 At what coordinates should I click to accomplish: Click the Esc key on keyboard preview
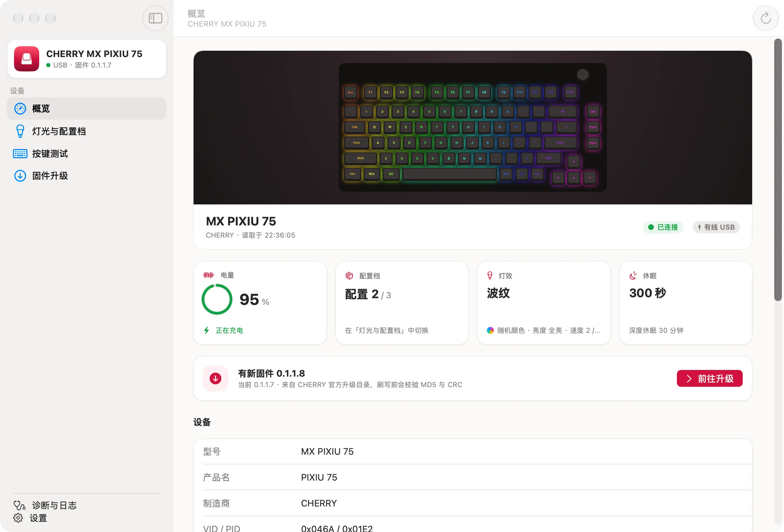point(350,92)
